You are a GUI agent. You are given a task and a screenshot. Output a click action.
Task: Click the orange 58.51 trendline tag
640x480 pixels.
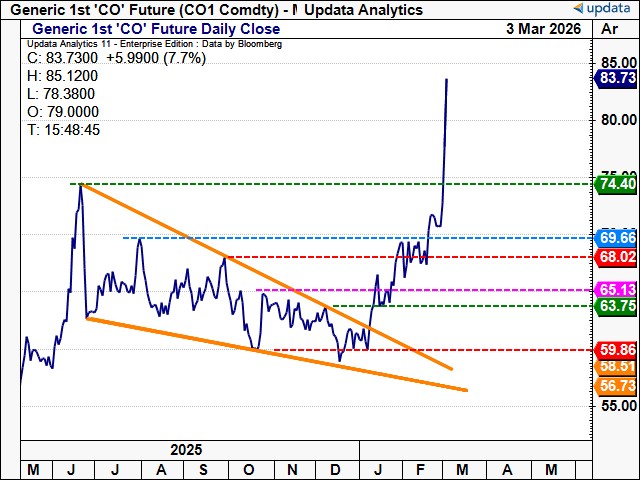coord(616,367)
